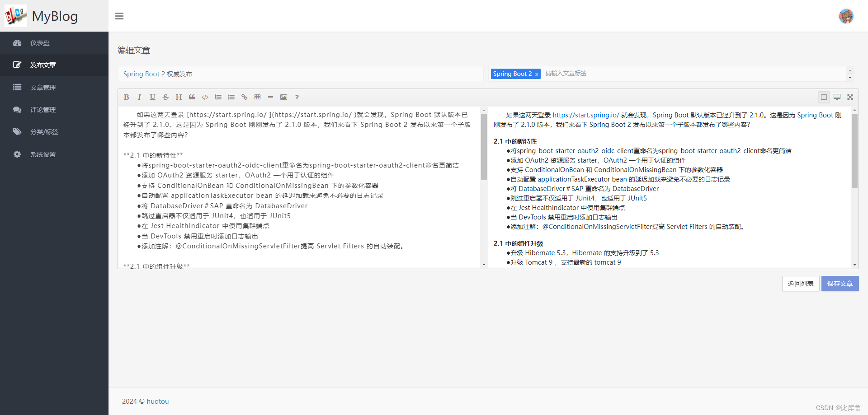Click preview pane scroll down arrow
Image resolution: width=868 pixels, height=415 pixels.
(x=854, y=265)
